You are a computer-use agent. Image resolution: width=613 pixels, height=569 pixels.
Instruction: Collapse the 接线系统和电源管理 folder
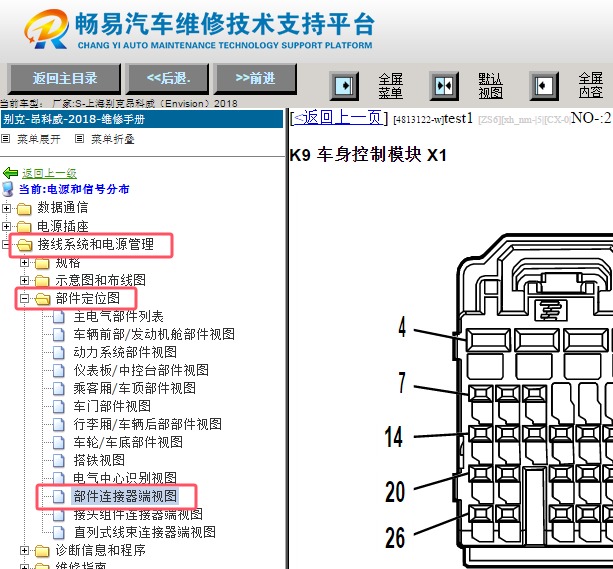point(5,244)
